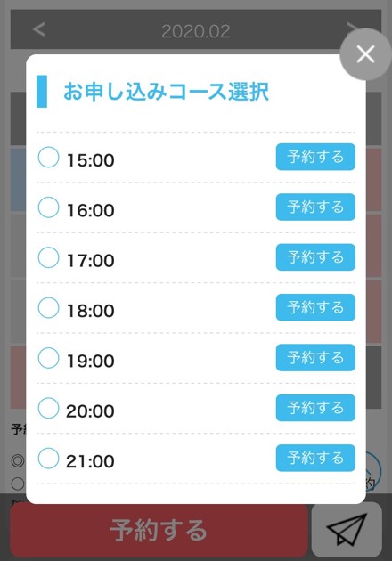The width and height of the screenshot is (392, 561).
Task: Select the 21:00 radio button
Action: (x=48, y=458)
